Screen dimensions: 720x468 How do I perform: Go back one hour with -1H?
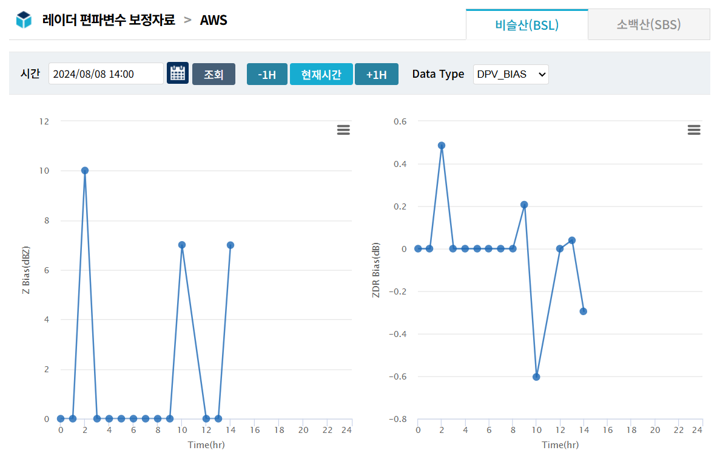(267, 74)
